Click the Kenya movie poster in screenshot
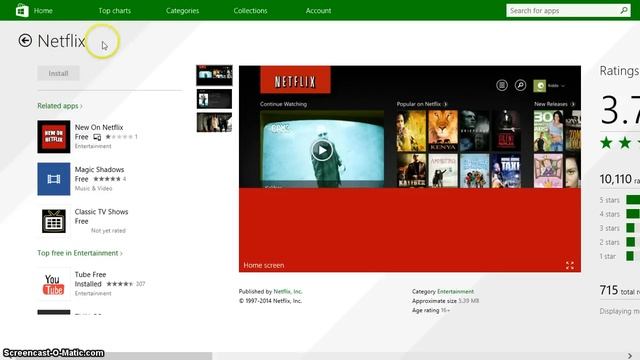 tap(443, 130)
